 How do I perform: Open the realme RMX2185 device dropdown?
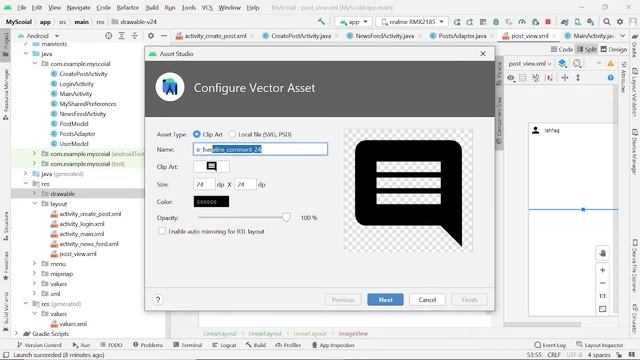click(x=412, y=22)
